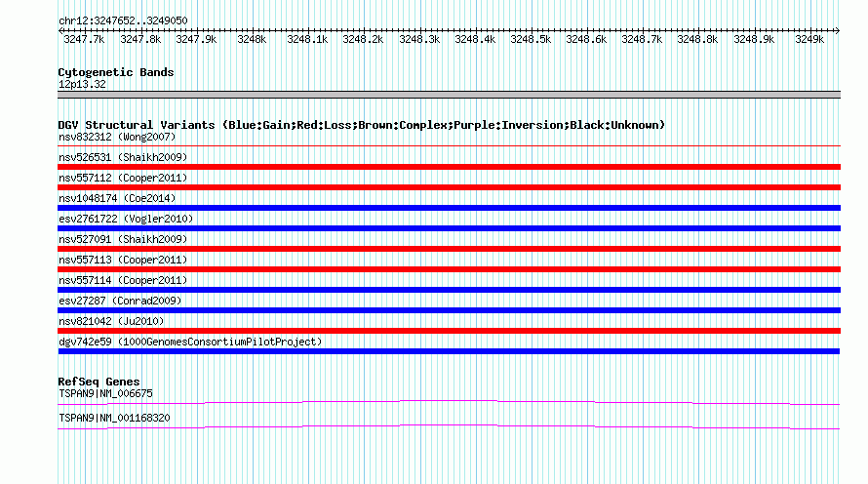The height and width of the screenshot is (484, 868).
Task: Click the magenta TSPAN9 NM_006675 transcript line
Action: 449,402
